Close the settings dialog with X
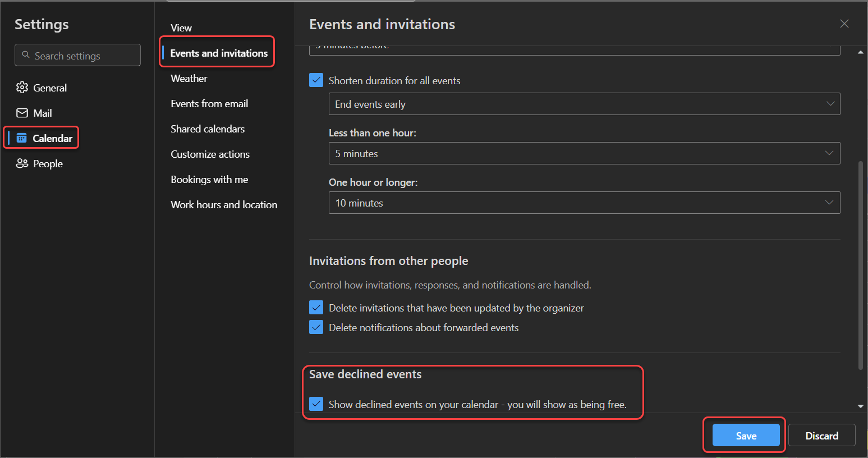 tap(844, 24)
